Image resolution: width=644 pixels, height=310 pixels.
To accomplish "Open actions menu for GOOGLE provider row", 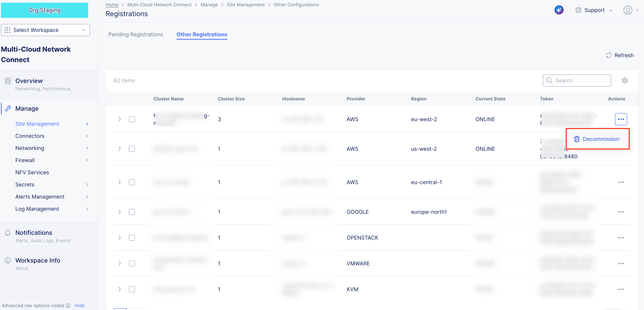I will (621, 212).
